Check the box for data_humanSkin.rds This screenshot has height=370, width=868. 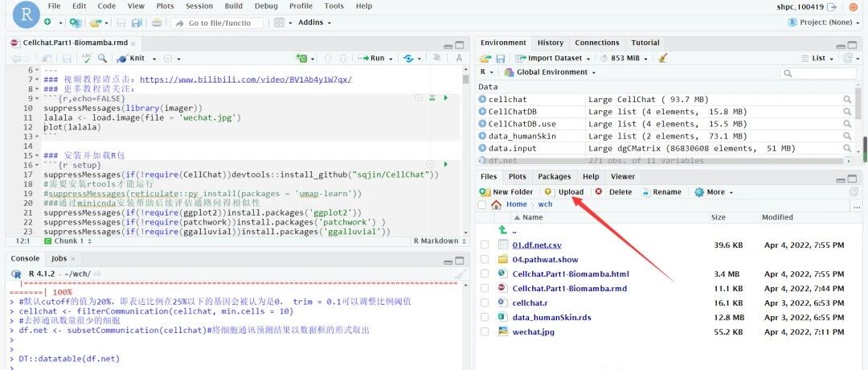point(485,318)
